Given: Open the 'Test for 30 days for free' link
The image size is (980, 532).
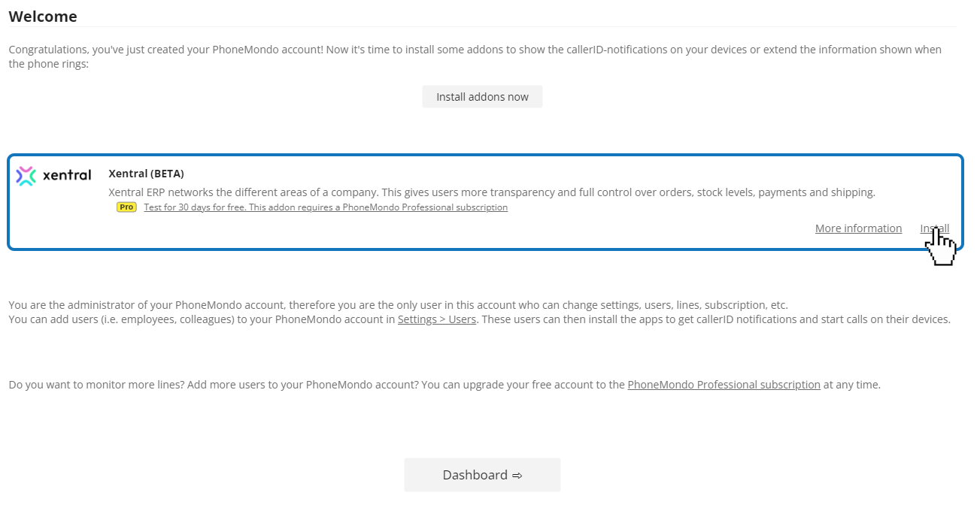Looking at the screenshot, I should 326,207.
